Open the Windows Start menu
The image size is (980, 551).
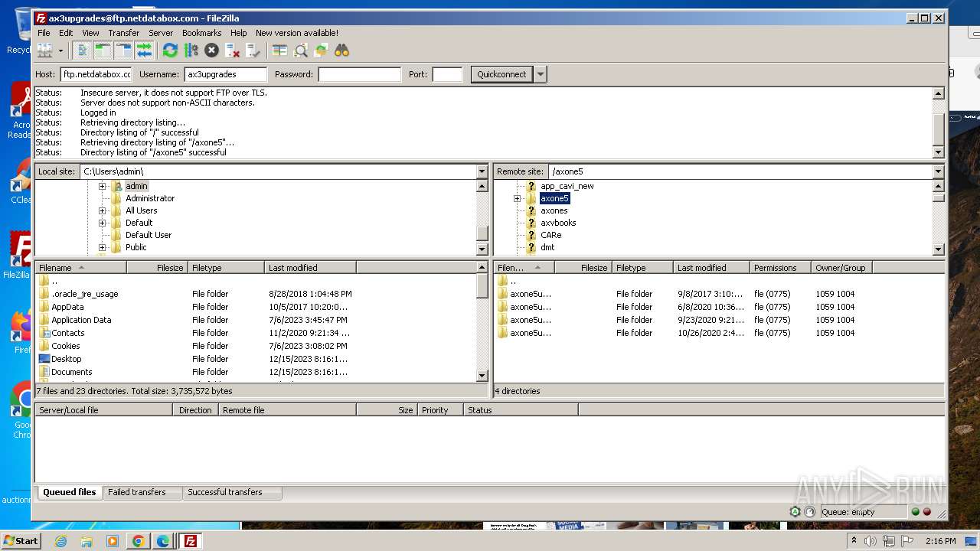pyautogui.click(x=21, y=541)
